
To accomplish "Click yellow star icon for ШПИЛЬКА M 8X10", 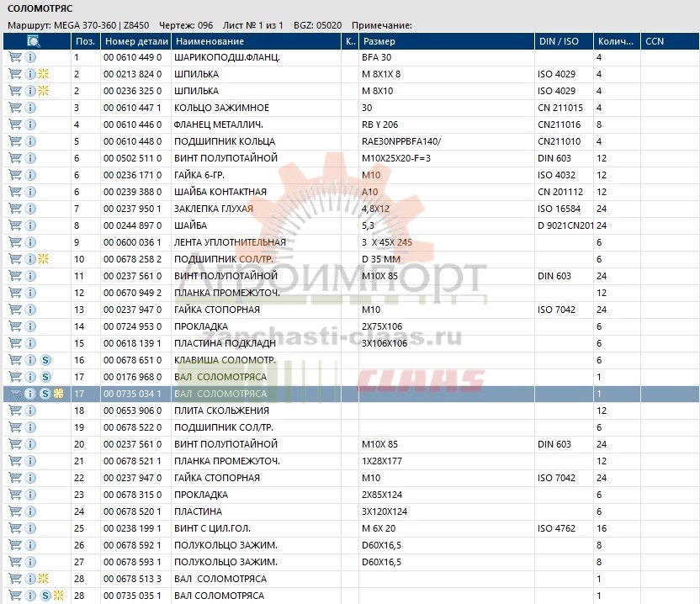I will click(x=43, y=91).
